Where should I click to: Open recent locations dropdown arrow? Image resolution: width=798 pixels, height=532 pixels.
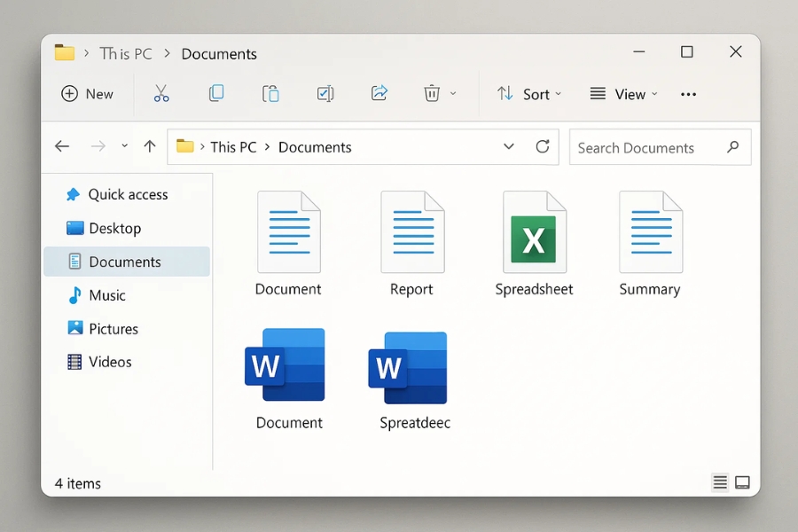coord(124,147)
